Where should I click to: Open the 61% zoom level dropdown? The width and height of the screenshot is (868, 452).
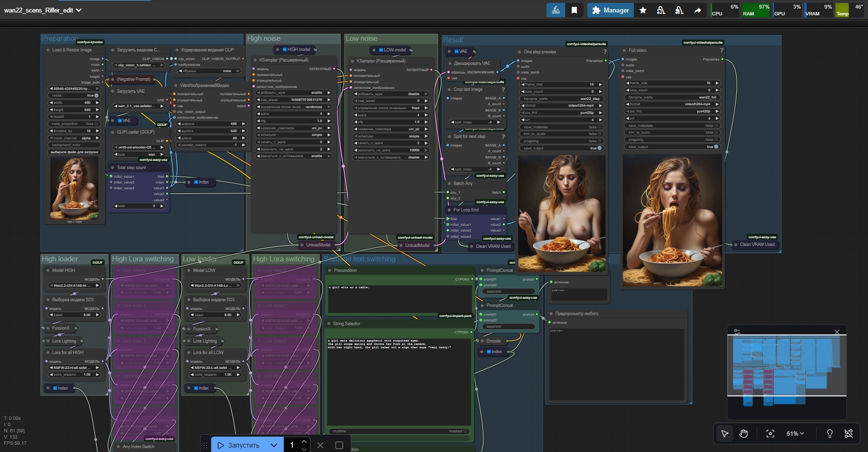click(x=795, y=433)
